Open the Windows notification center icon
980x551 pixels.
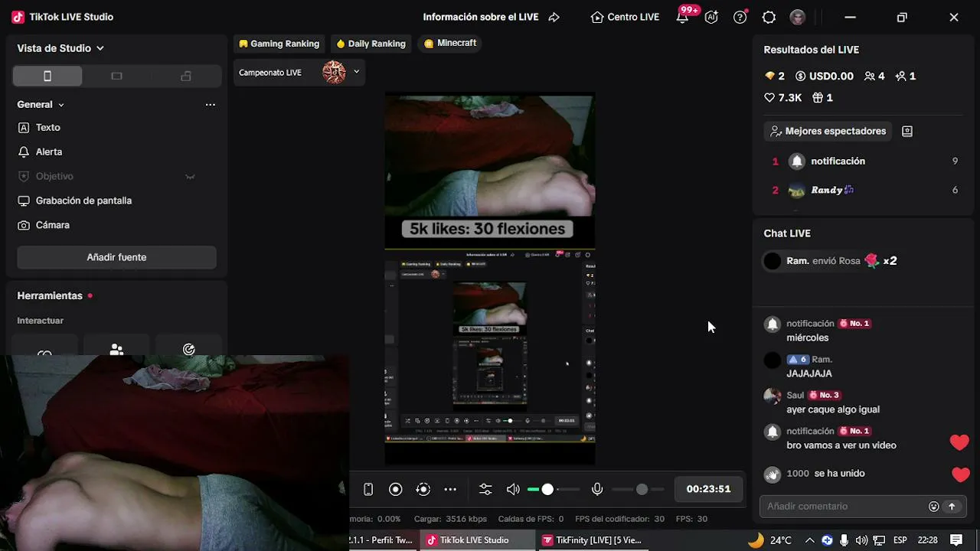coord(956,540)
